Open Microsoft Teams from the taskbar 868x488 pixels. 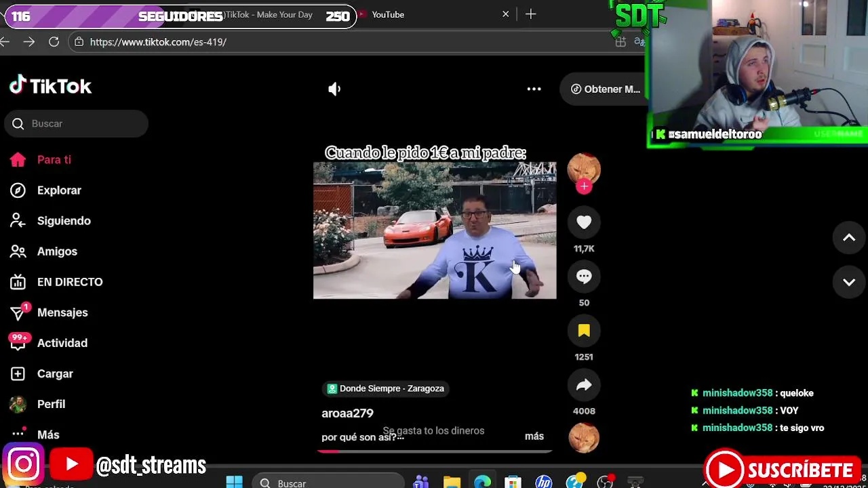[x=421, y=482]
